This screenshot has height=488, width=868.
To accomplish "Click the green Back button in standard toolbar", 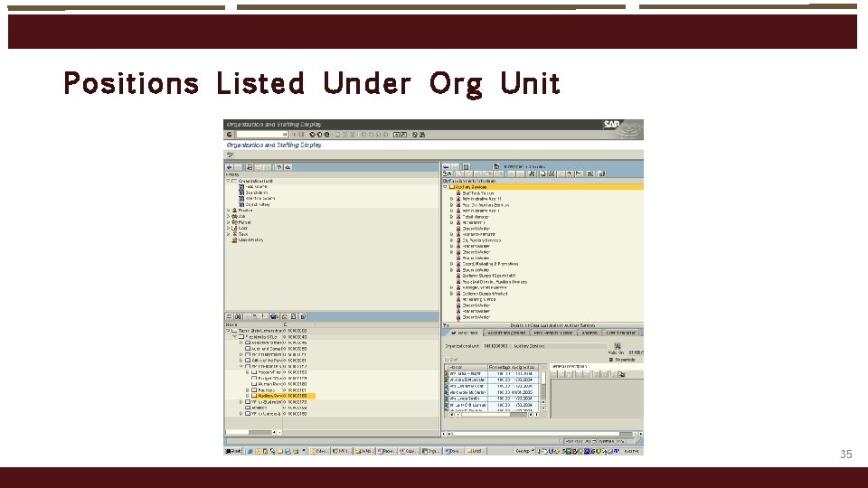I will point(312,135).
